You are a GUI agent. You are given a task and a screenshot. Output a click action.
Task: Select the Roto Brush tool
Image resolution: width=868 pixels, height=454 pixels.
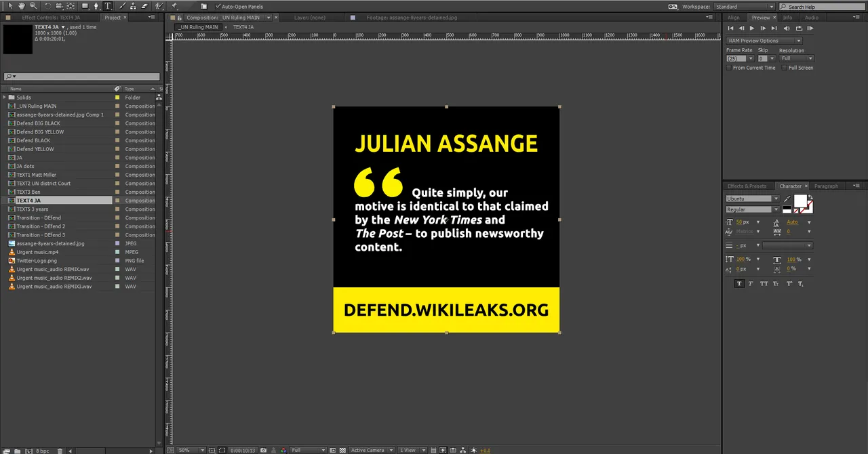click(159, 6)
